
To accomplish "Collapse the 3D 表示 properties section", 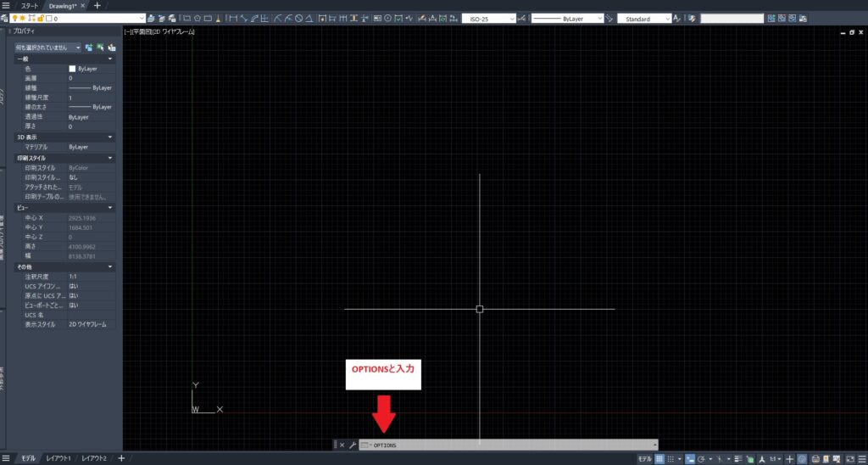I will point(109,137).
